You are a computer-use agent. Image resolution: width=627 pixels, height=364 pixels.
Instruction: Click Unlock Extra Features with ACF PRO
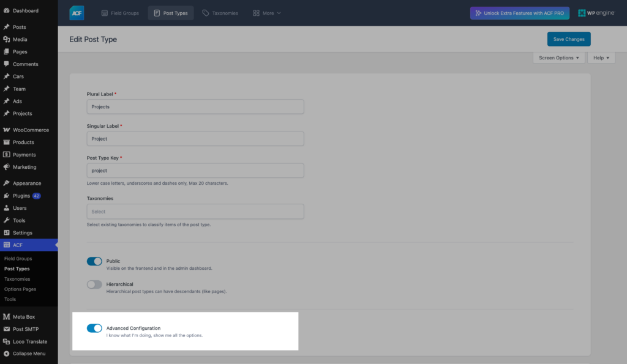pos(519,13)
